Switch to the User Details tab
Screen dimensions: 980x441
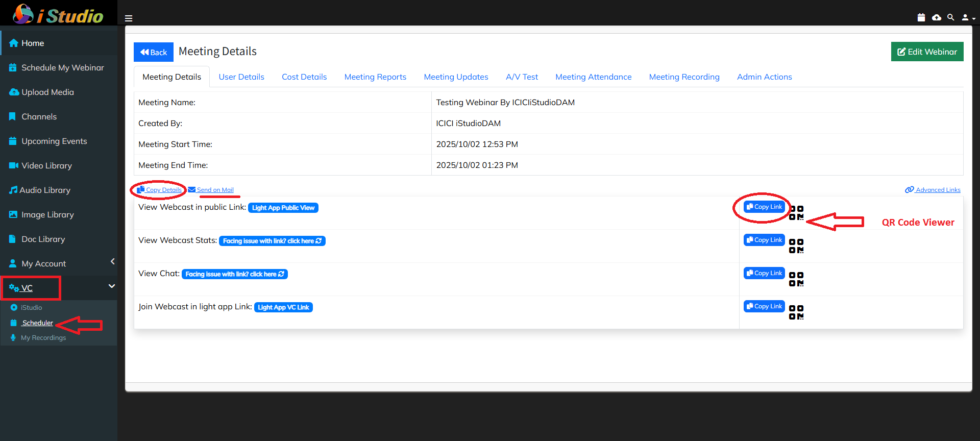241,77
